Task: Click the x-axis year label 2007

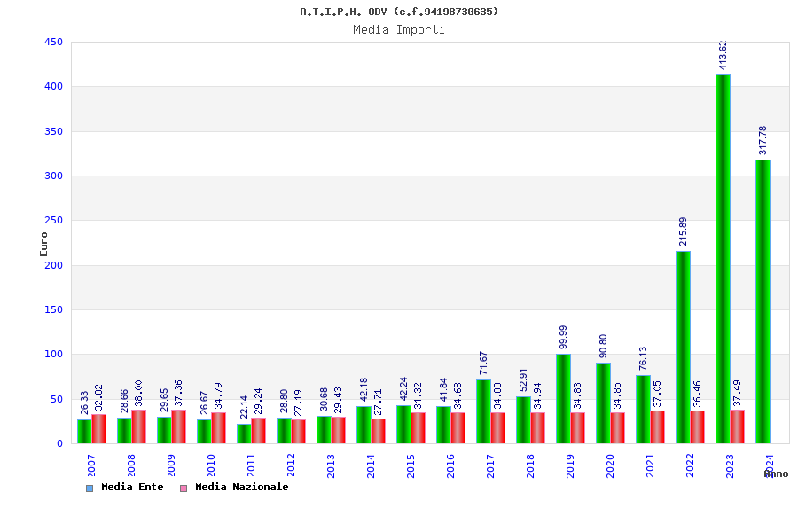Action: point(91,465)
